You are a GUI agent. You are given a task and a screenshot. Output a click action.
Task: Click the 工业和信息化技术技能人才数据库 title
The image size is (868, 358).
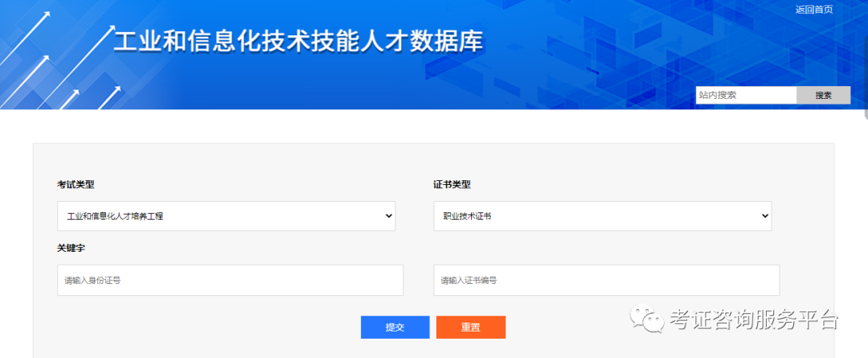pyautogui.click(x=298, y=42)
